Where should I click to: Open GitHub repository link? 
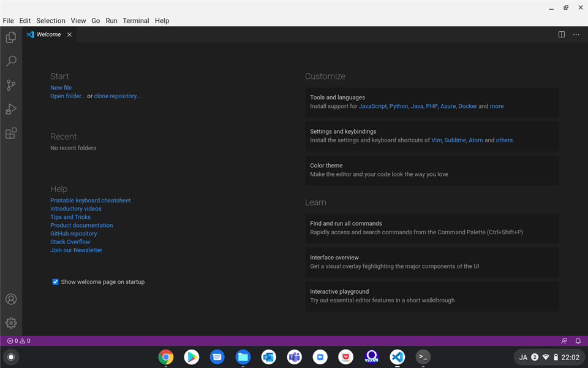point(73,234)
